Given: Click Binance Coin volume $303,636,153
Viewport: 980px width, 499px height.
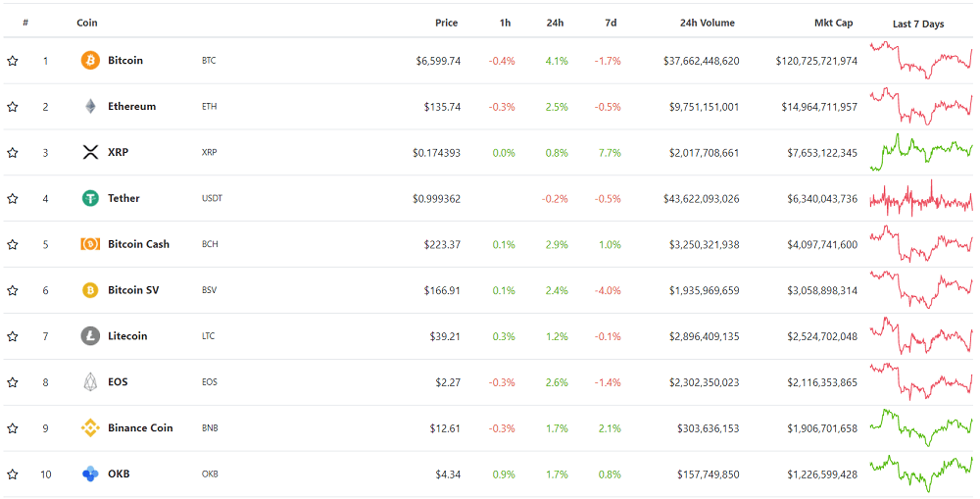Looking at the screenshot, I should click(x=709, y=428).
